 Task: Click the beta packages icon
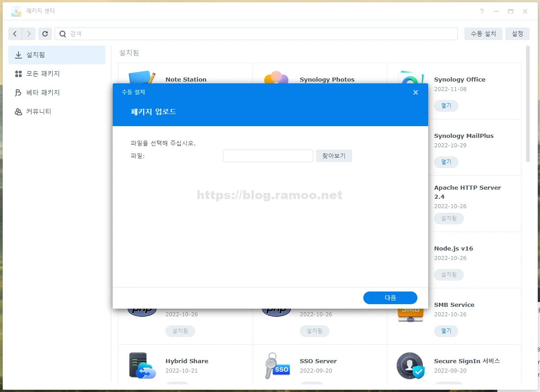click(18, 92)
